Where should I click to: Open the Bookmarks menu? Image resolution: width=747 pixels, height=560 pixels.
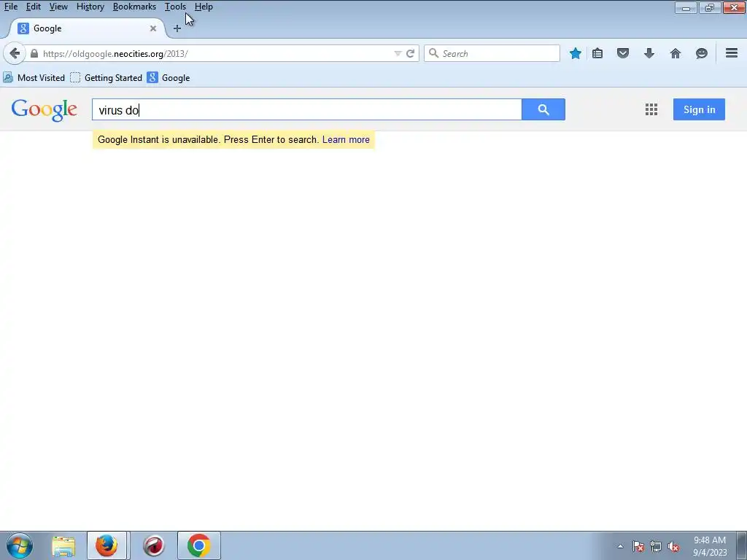tap(134, 7)
